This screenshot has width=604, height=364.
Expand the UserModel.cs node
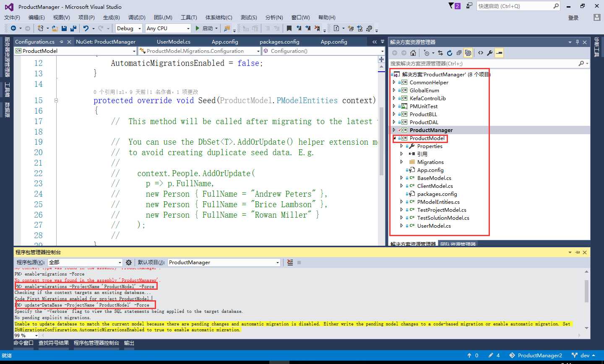coord(402,226)
